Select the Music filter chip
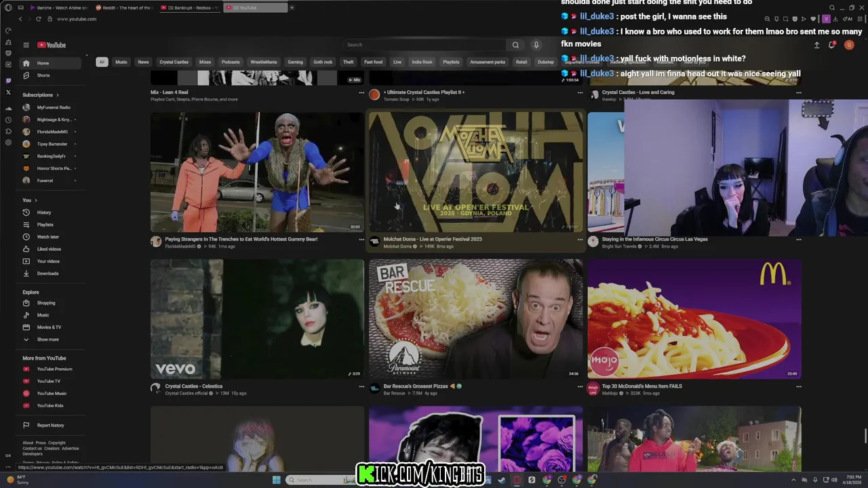Viewport: 868px width, 488px height. (121, 62)
